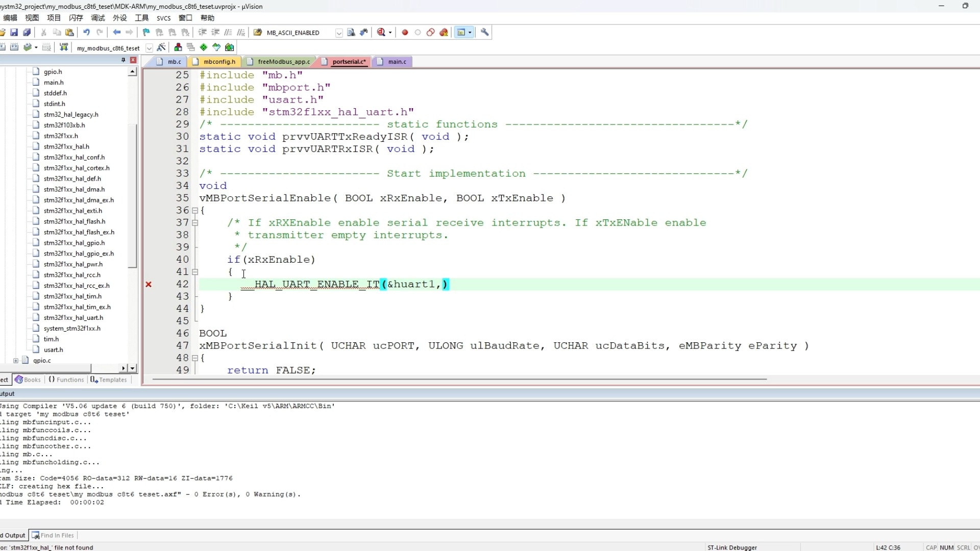Toggle bookmark with the flag icon

tap(146, 33)
